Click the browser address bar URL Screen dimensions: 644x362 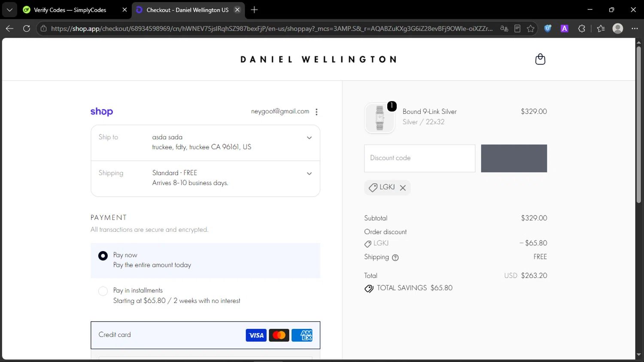coord(272,28)
